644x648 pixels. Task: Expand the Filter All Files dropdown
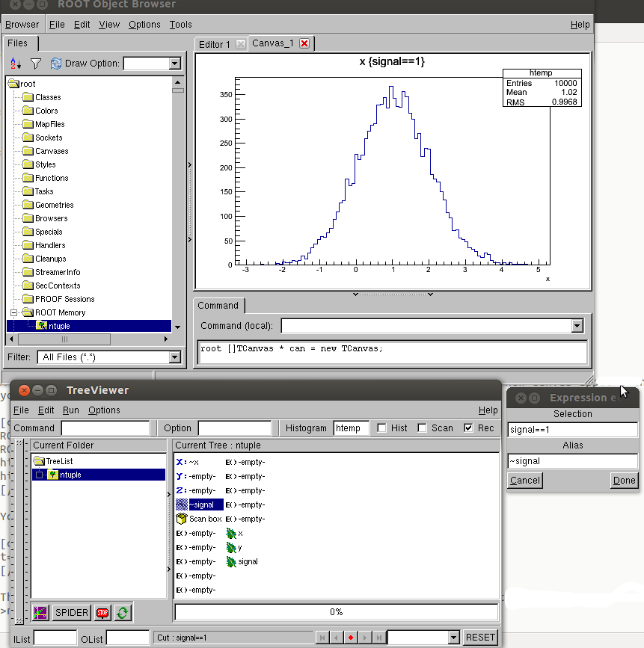tap(175, 357)
